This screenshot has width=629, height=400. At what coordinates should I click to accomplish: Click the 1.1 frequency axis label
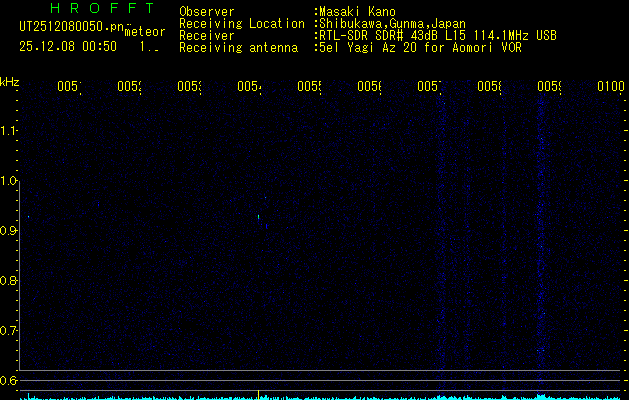8,131
